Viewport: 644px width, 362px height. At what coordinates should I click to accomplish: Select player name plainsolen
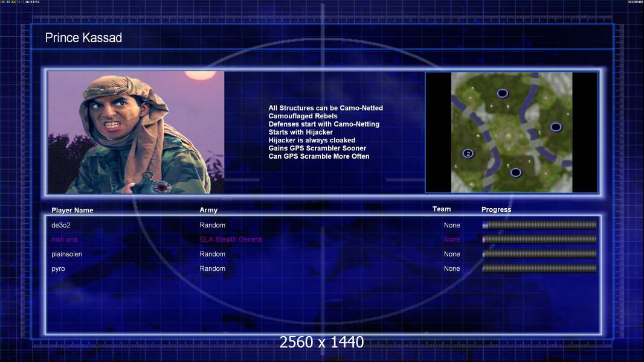click(x=66, y=254)
